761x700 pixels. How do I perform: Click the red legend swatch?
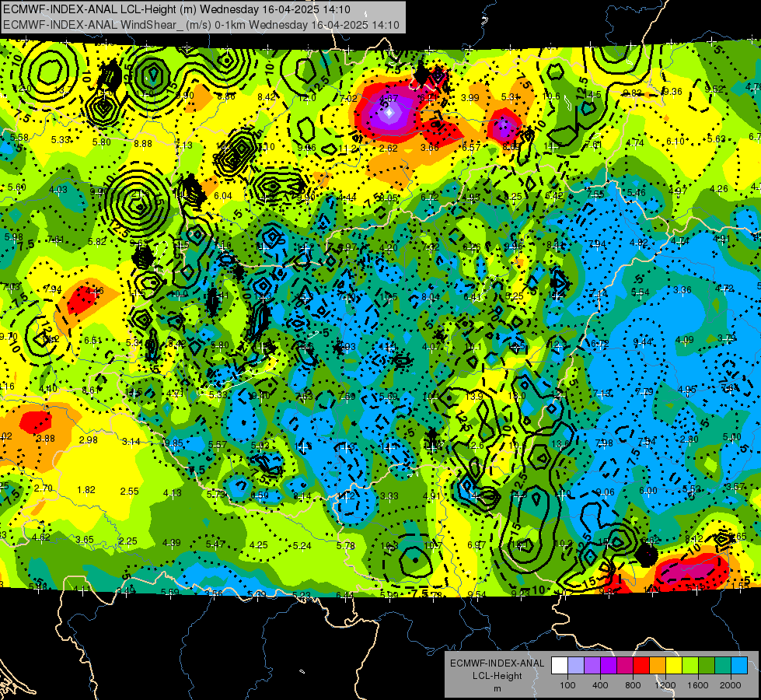641,666
